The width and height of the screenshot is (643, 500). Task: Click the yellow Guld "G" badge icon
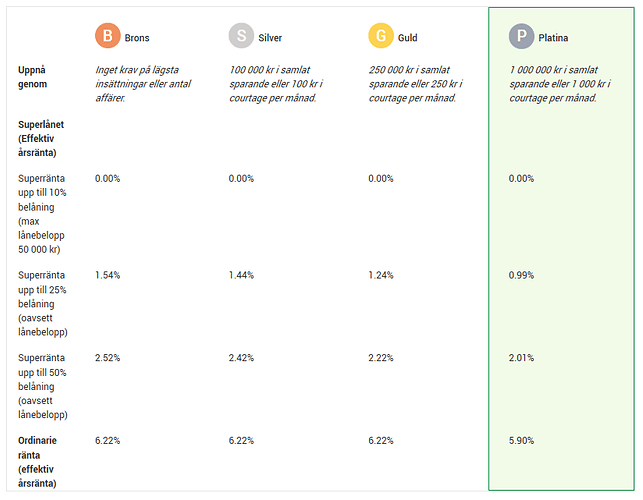[380, 37]
